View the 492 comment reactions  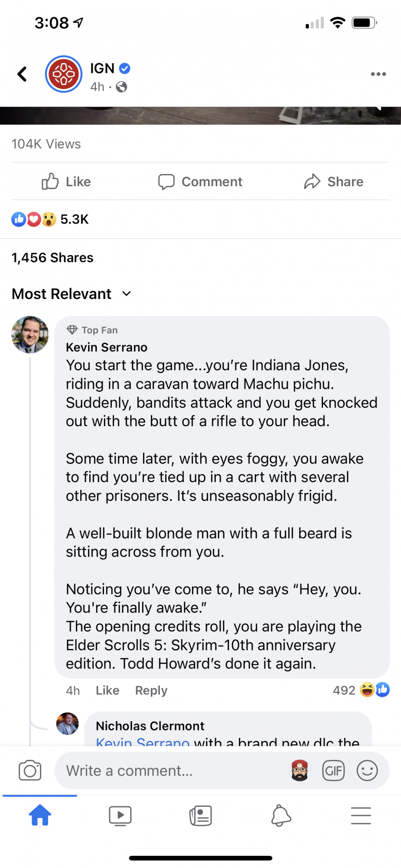(x=361, y=690)
